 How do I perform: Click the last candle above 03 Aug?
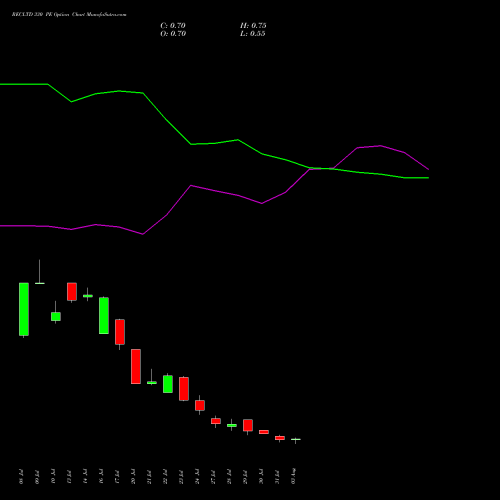296,439
